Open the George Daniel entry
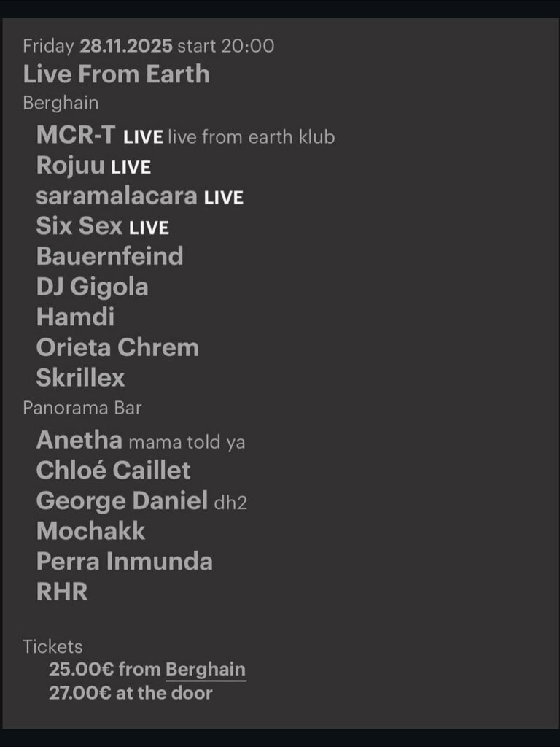 coord(122,501)
